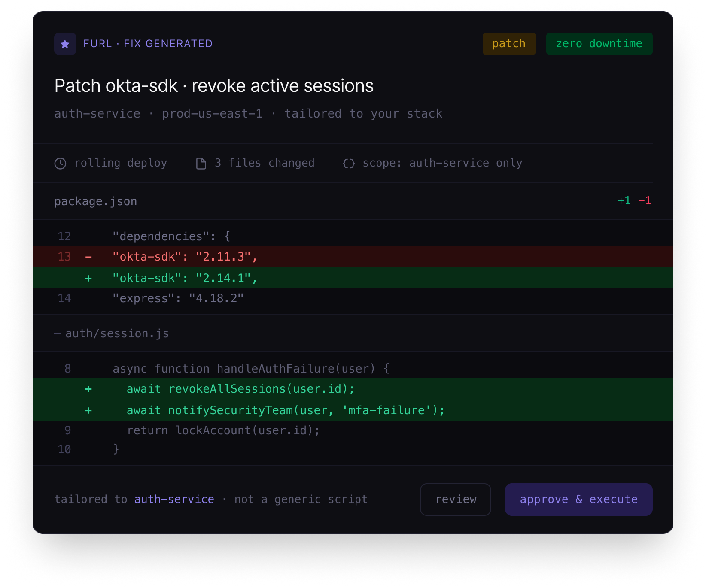Click approve & execute

pos(579,500)
